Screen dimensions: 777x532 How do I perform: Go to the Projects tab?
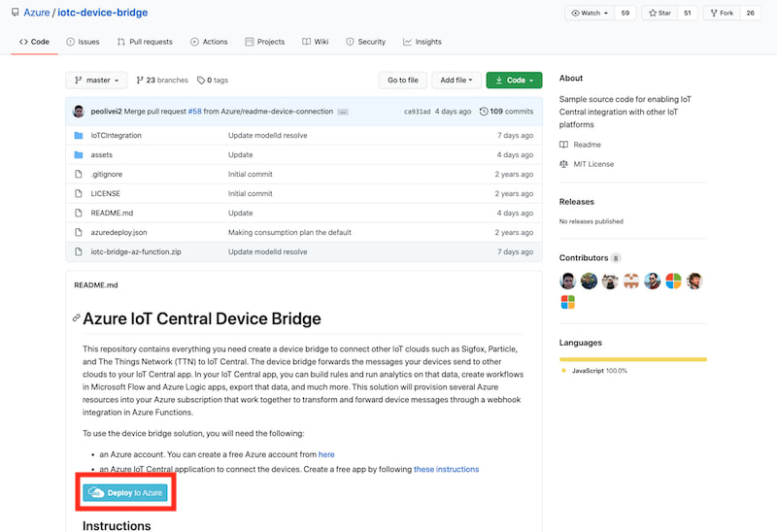[264, 42]
